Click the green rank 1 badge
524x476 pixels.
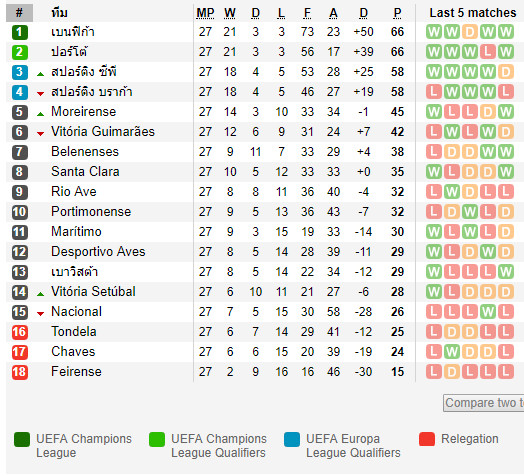(20, 32)
